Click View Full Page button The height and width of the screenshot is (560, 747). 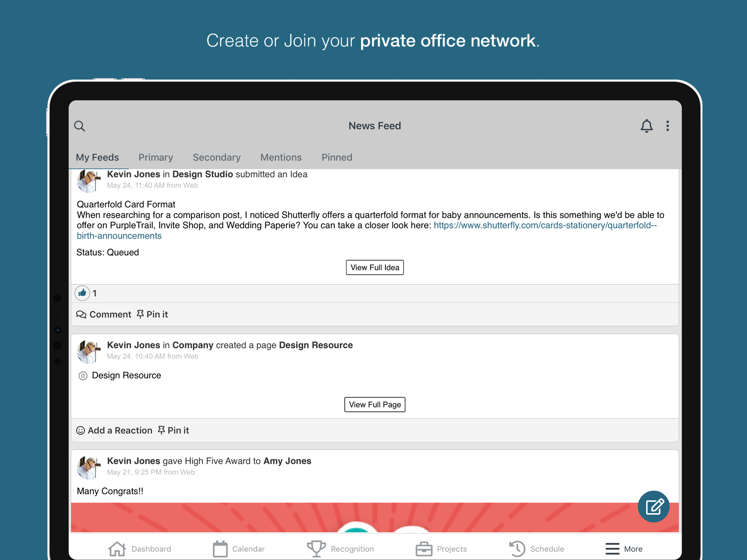point(375,405)
